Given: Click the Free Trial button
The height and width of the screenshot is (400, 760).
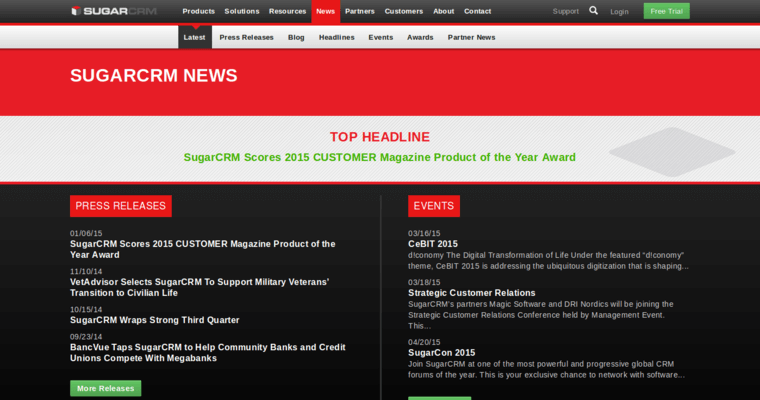Looking at the screenshot, I should pyautogui.click(x=666, y=11).
